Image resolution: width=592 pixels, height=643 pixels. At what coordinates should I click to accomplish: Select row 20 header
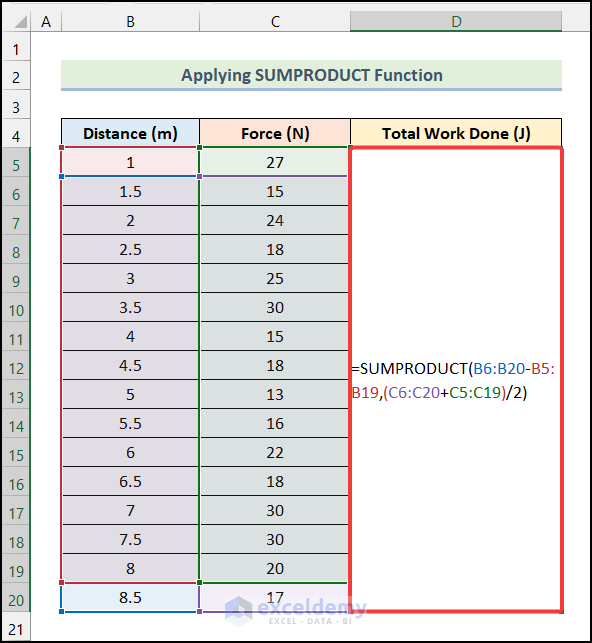(16, 597)
